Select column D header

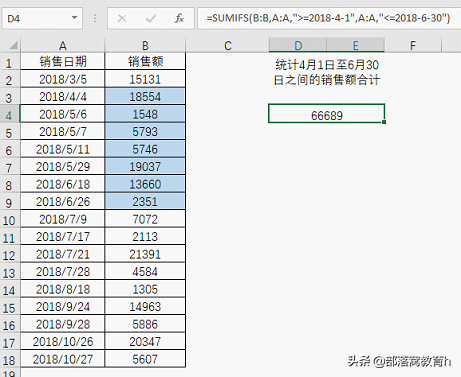298,45
